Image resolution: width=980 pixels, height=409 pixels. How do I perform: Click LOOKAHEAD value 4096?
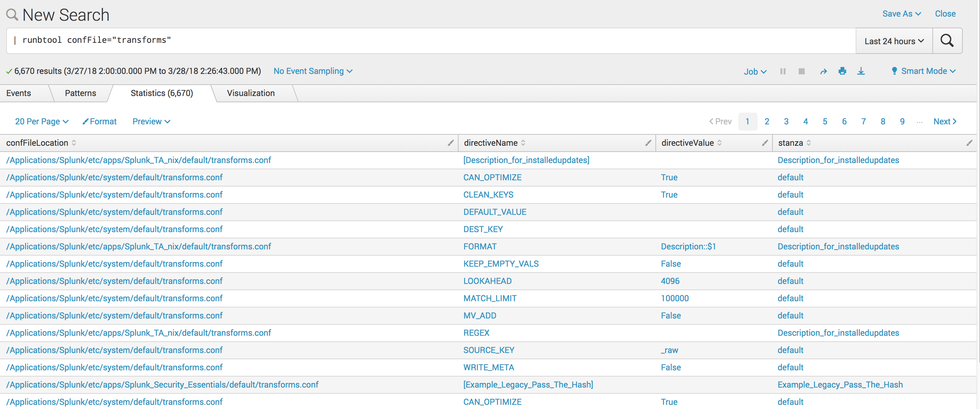670,281
